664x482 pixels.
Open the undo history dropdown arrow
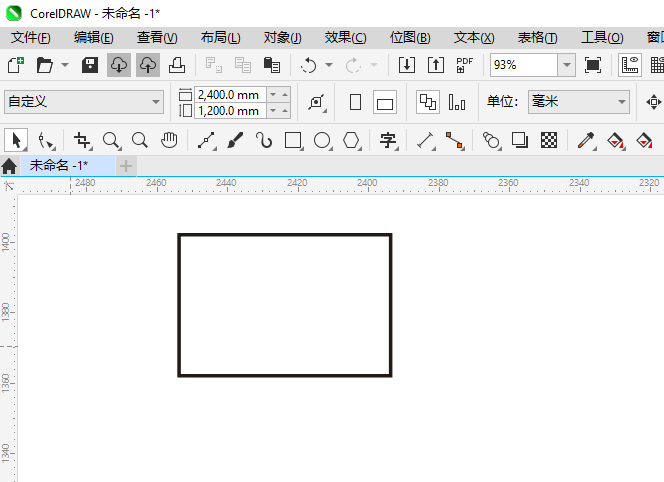click(329, 65)
